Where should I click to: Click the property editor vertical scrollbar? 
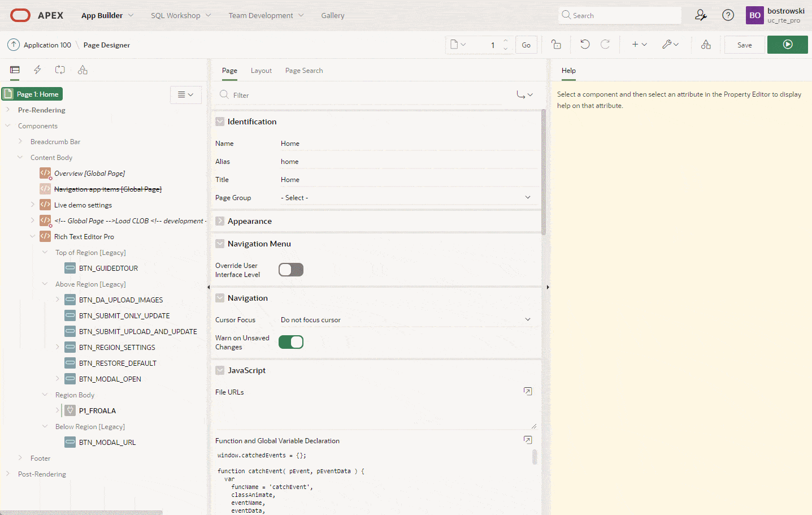click(544, 172)
